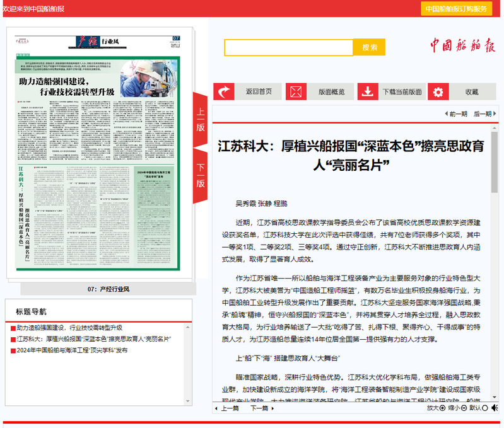Click the speaker audio icon

pos(495,408)
